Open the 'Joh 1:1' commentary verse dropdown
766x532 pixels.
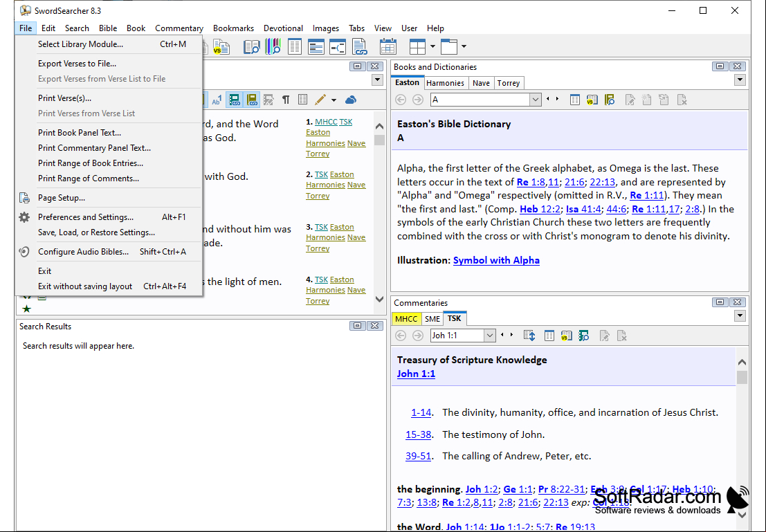pyautogui.click(x=489, y=336)
